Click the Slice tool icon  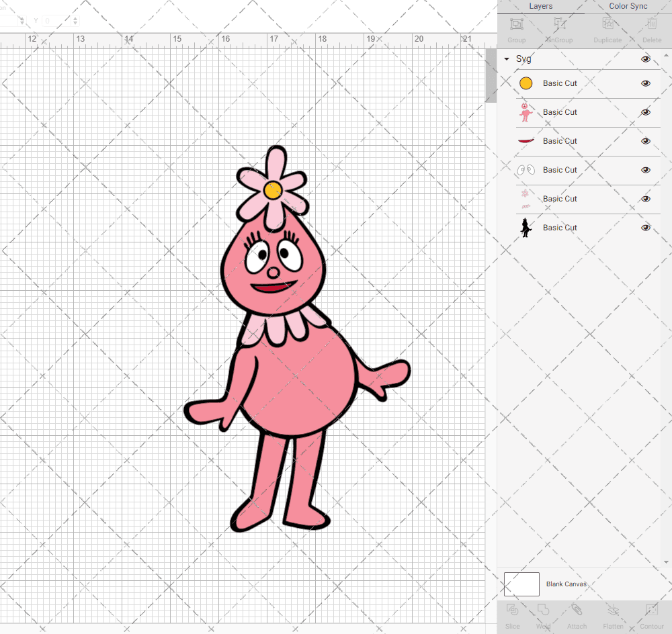[x=512, y=610]
